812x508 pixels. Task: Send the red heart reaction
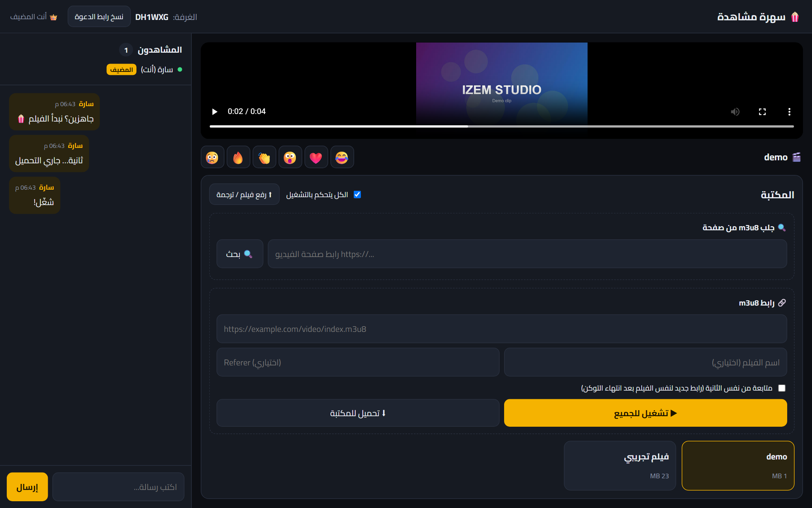(316, 157)
